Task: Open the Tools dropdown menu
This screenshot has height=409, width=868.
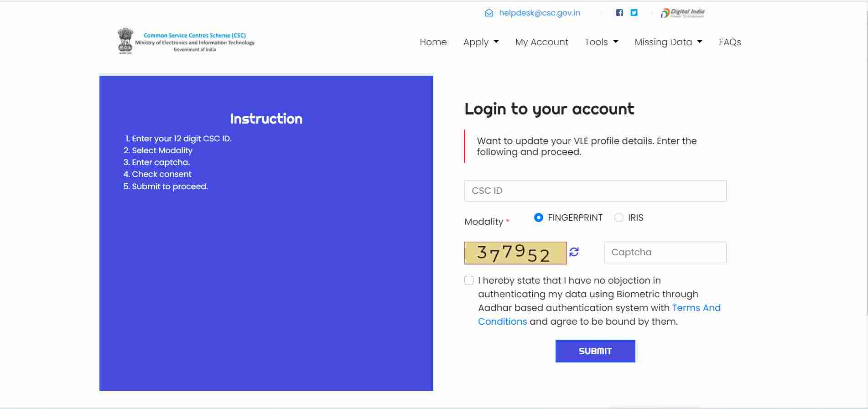Action: 601,42
